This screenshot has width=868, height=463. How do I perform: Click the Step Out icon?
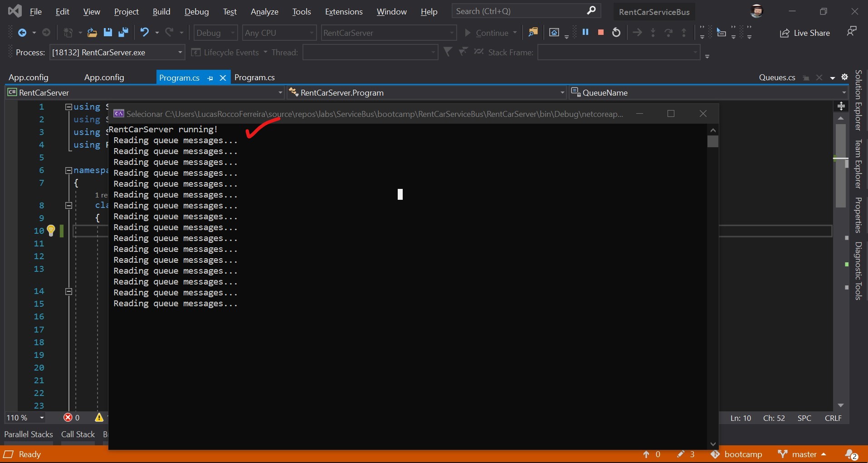click(684, 33)
